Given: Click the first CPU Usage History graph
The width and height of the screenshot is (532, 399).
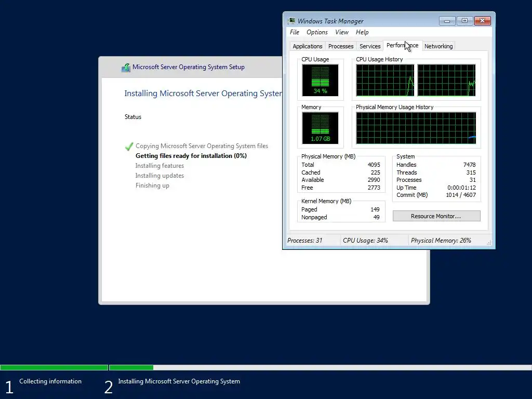Looking at the screenshot, I should pos(385,81).
